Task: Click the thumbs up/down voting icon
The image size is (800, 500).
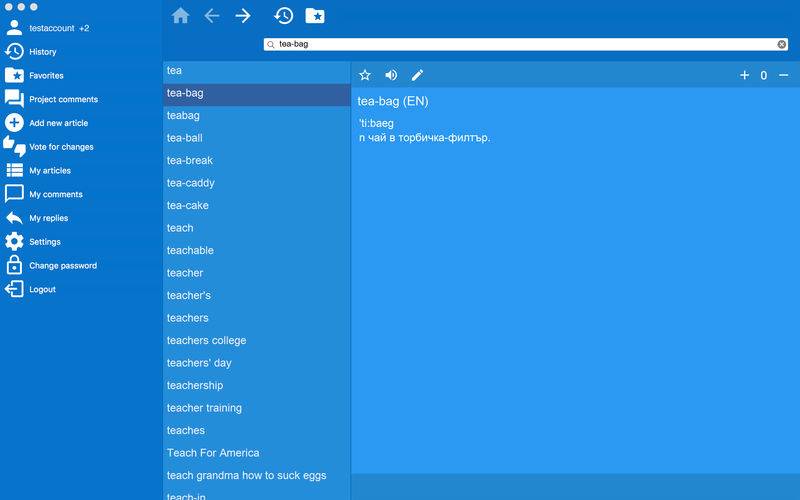Action: 14,146
